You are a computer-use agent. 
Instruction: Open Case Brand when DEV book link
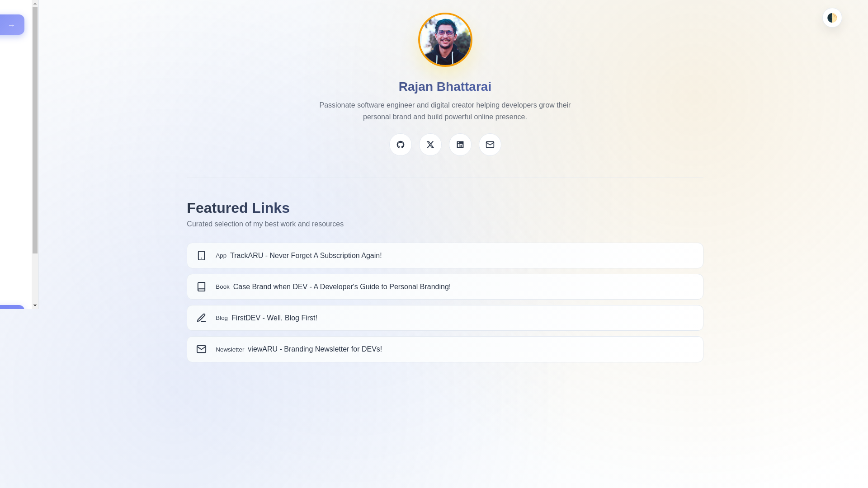[341, 287]
